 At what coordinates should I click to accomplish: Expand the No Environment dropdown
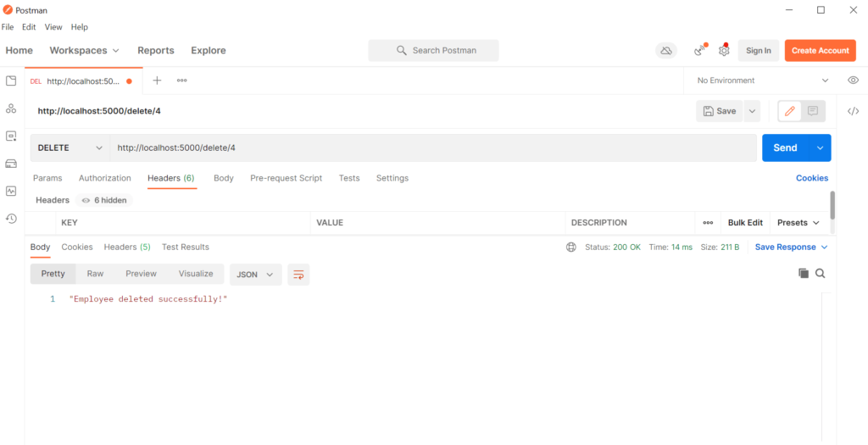[762, 81]
